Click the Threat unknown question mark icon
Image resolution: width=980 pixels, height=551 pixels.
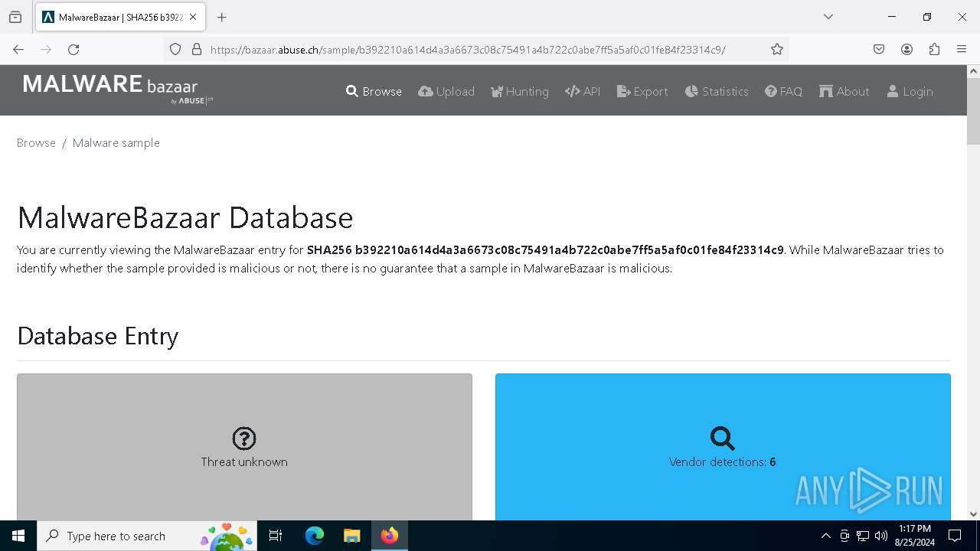(x=244, y=439)
